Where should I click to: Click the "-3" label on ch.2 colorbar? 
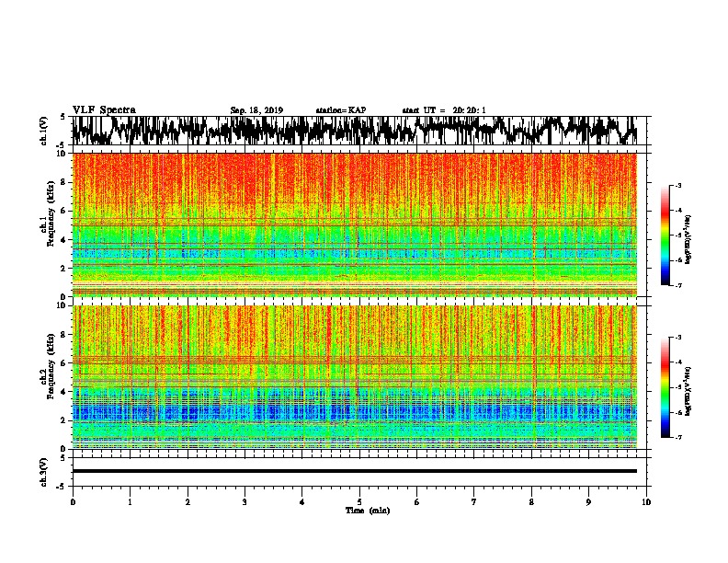click(x=678, y=338)
